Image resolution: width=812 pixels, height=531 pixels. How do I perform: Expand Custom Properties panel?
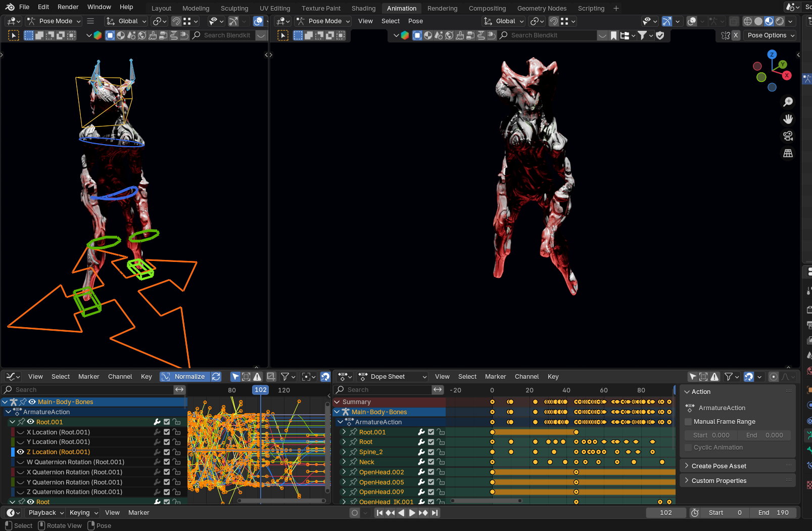click(738, 481)
